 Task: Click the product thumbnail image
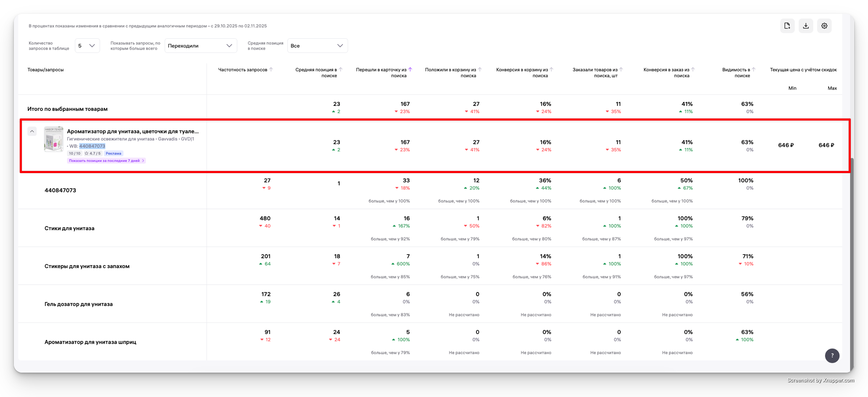pyautogui.click(x=53, y=139)
